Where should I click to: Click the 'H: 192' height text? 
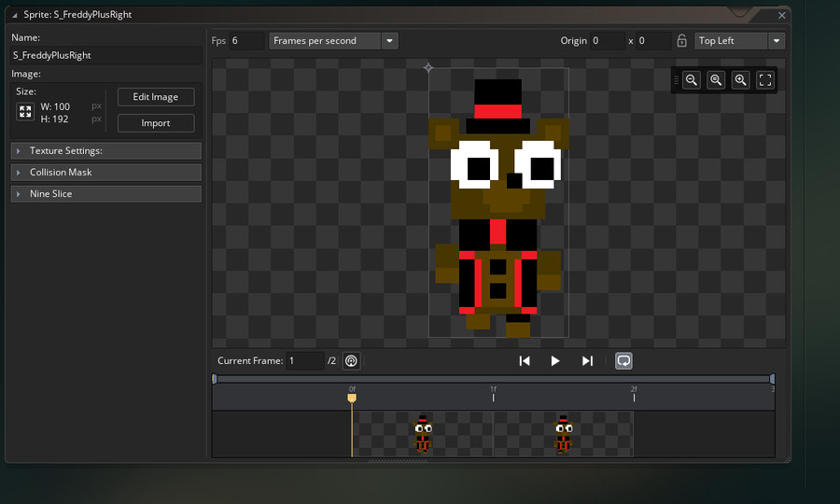[x=55, y=119]
